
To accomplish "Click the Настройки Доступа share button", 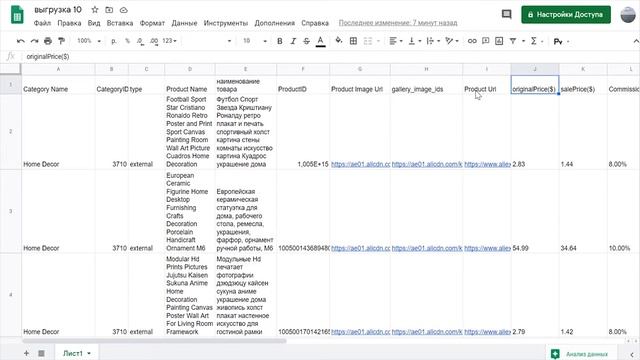I will click(x=566, y=15).
